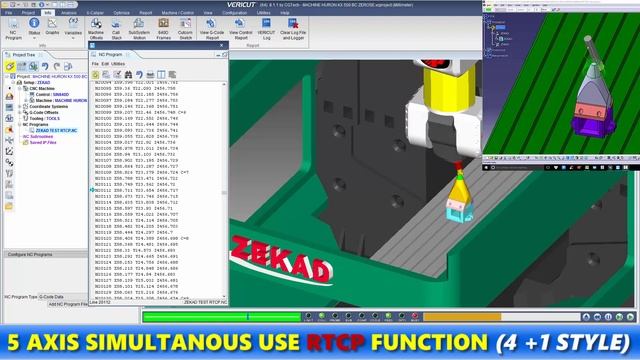Click the Status dropdown arrow under the icon

34,38
